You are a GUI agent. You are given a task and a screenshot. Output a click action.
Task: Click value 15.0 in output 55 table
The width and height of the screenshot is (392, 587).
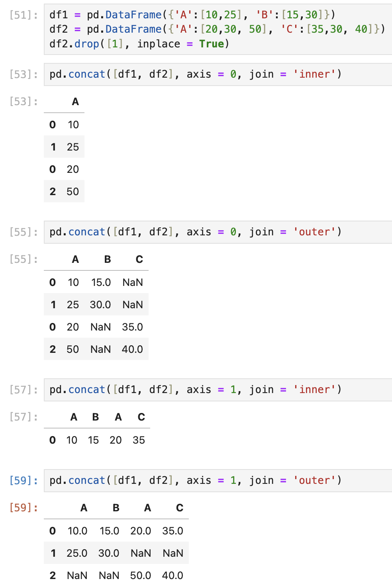coord(101,282)
